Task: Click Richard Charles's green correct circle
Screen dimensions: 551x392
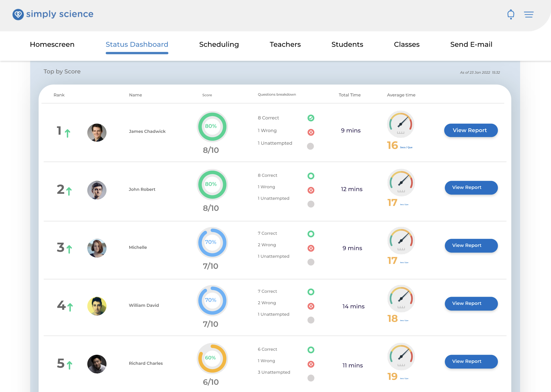Action: pyautogui.click(x=311, y=350)
